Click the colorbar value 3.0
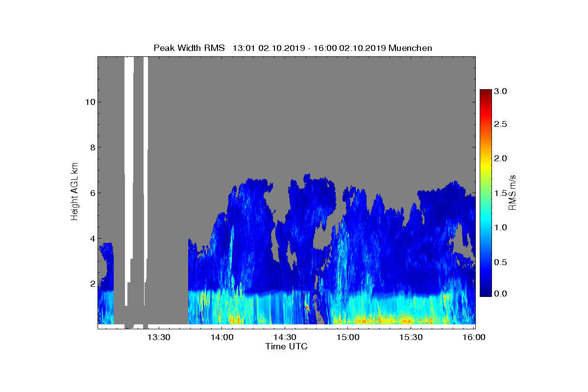Image resolution: width=588 pixels, height=392 pixels. (500, 91)
